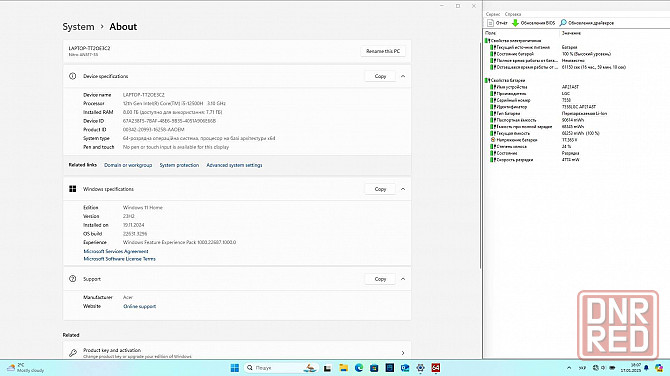Click the battery properties section header icon
The image size is (670, 376).
(488, 80)
